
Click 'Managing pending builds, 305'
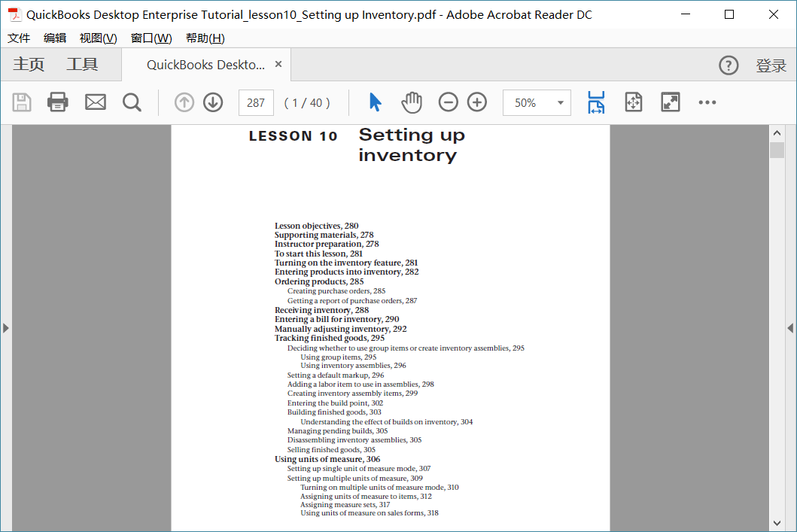click(337, 431)
